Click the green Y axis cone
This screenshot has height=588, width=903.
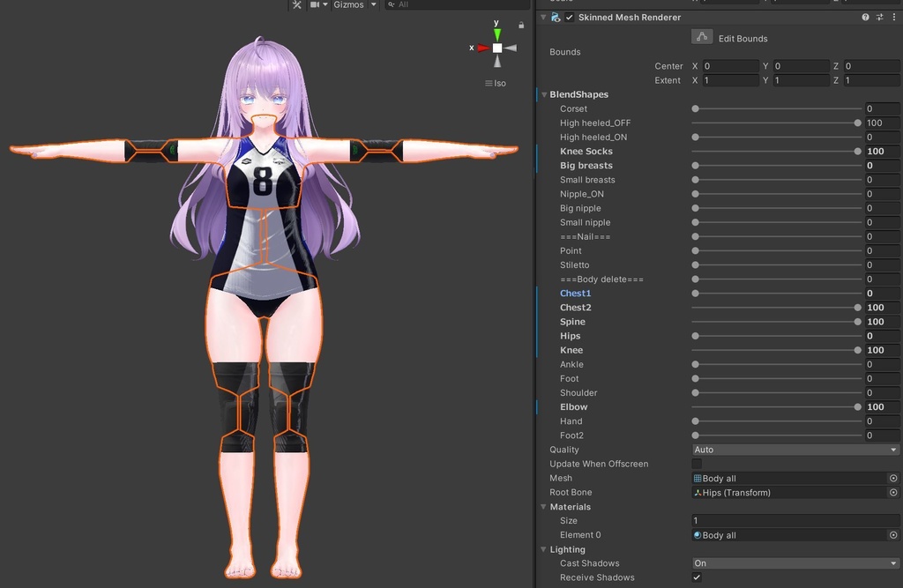click(x=497, y=34)
